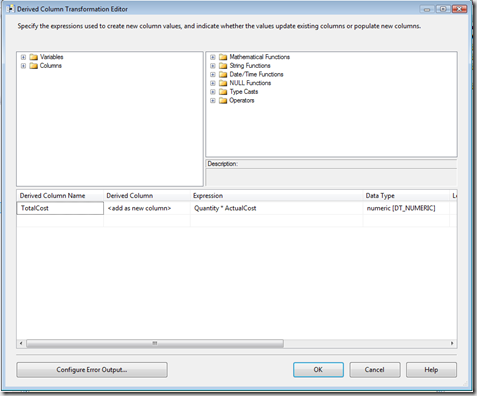Screen dimensions: 477x396
Task: Select the Columns folder icon
Action: (x=33, y=66)
